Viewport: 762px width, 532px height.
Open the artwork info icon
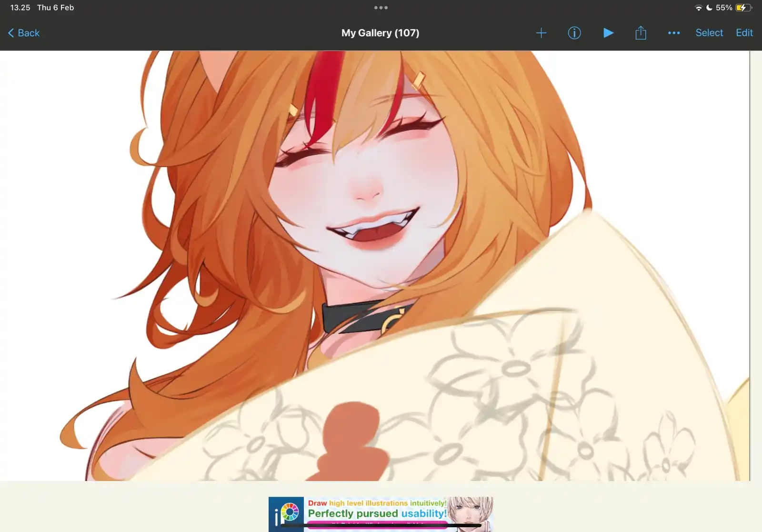(x=574, y=33)
